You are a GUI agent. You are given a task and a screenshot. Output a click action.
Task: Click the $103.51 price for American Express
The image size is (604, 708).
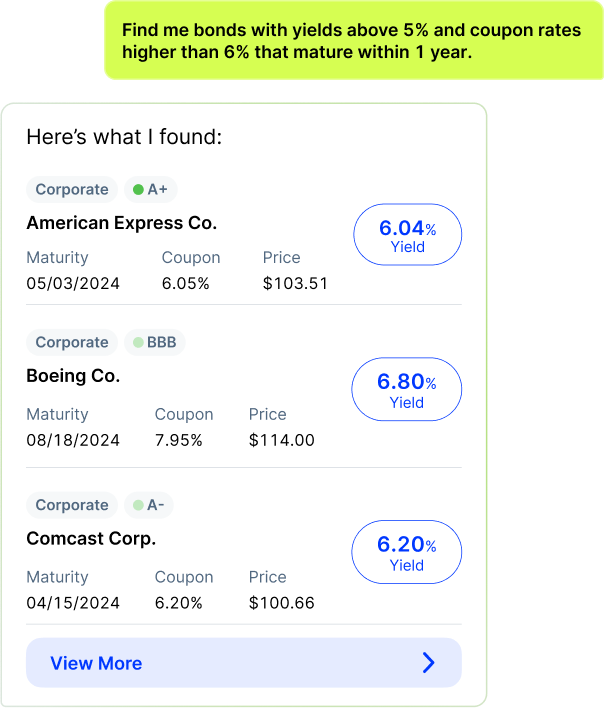pos(295,283)
